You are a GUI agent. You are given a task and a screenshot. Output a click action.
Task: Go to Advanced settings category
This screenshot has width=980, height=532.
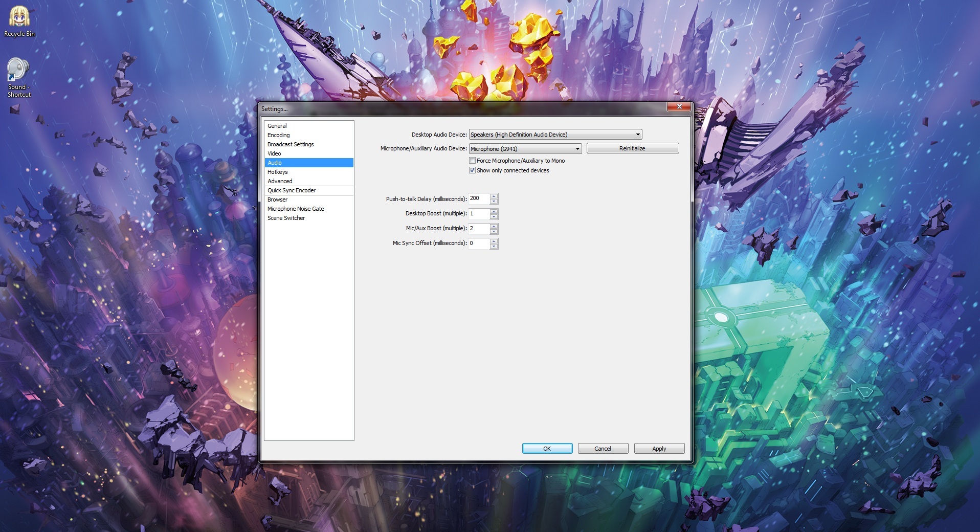click(x=309, y=181)
